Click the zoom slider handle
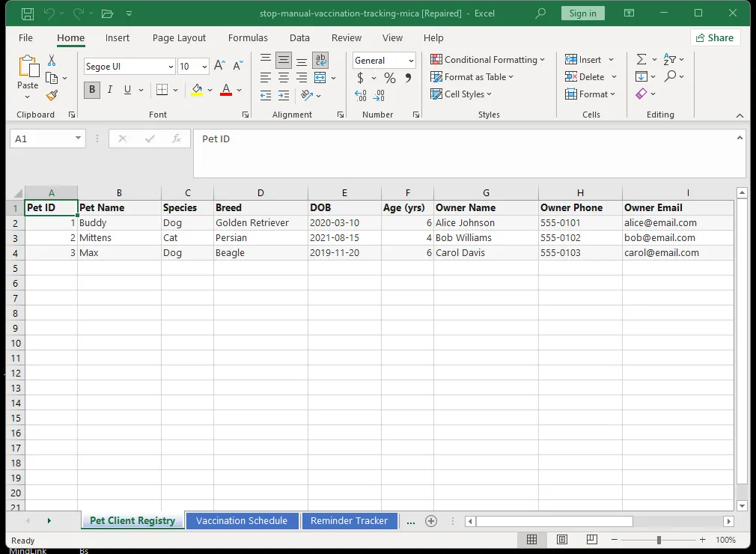Image resolution: width=756 pixels, height=554 pixels. (x=659, y=540)
